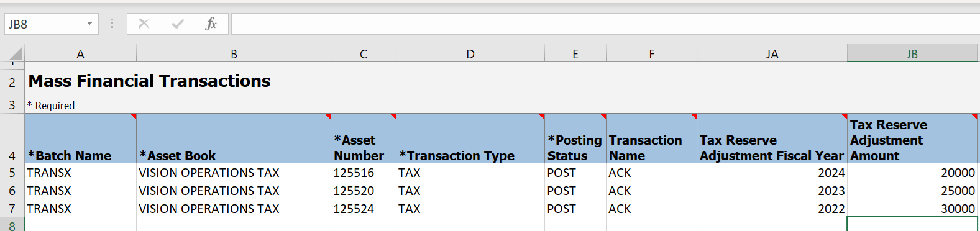The image size is (980, 231).
Task: Select row 4 header
Action: pyautogui.click(x=12, y=138)
